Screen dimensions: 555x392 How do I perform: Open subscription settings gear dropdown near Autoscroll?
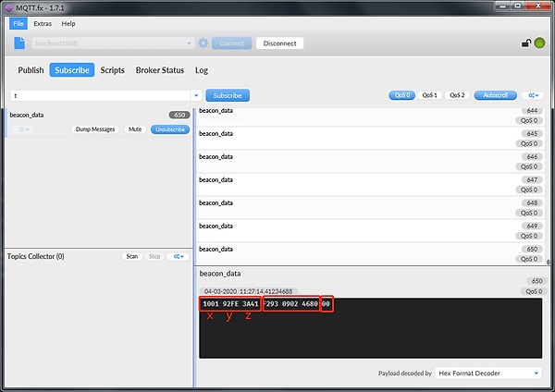click(534, 95)
